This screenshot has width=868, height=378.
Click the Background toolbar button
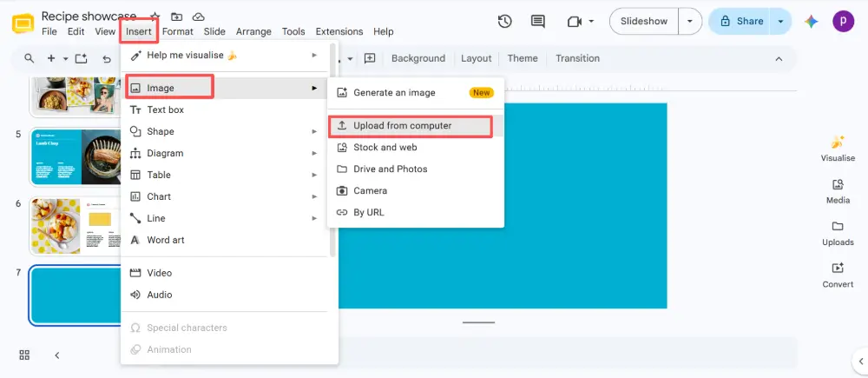click(418, 59)
